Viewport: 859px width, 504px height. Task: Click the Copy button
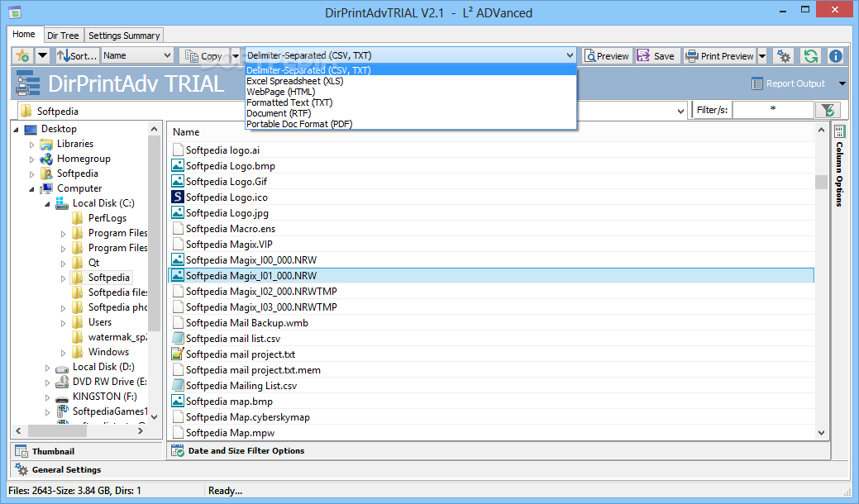click(x=204, y=56)
